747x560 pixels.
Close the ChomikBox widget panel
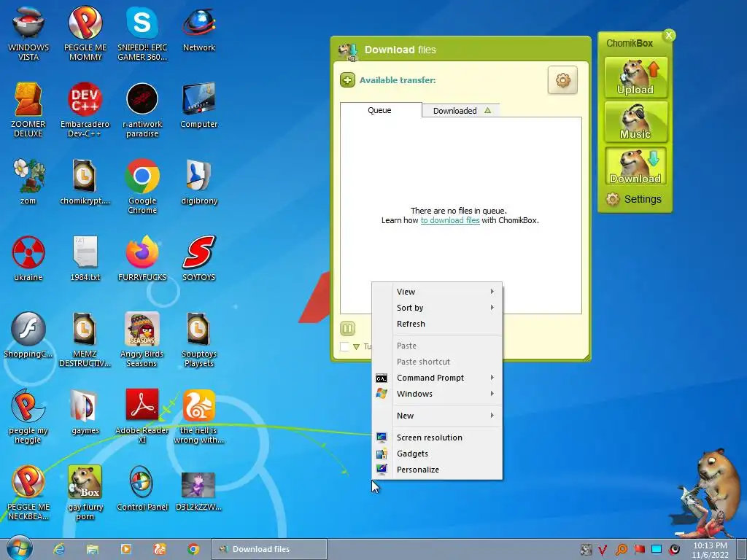click(669, 35)
